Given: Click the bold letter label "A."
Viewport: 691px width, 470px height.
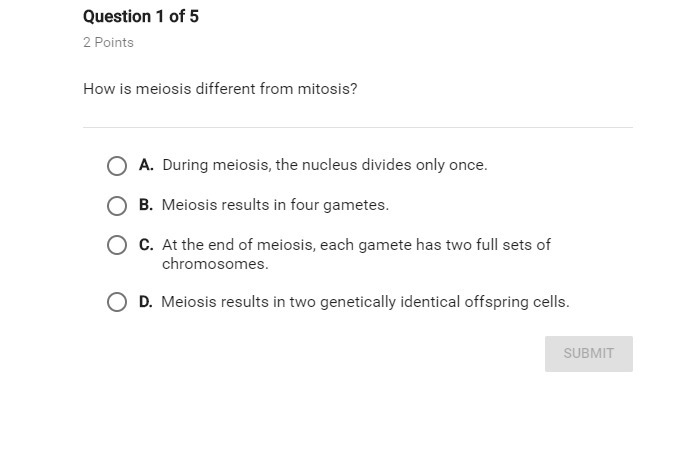Looking at the screenshot, I should pos(146,165).
